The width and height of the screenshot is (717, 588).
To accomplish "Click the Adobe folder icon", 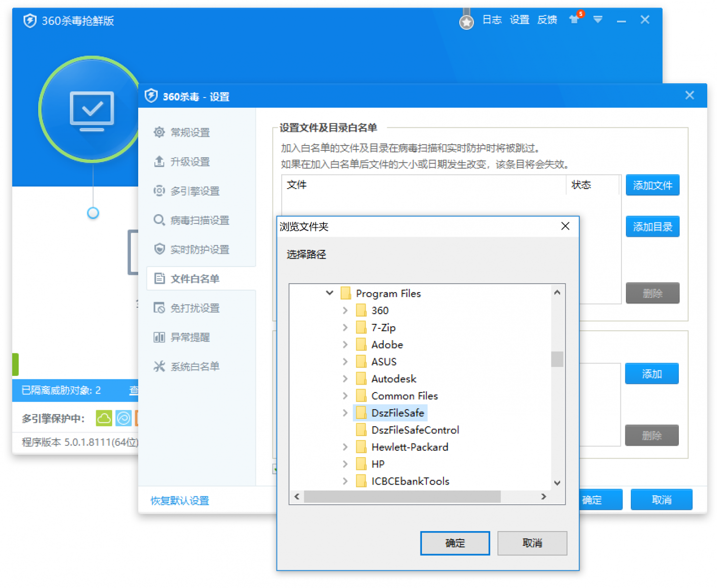I will (x=361, y=344).
